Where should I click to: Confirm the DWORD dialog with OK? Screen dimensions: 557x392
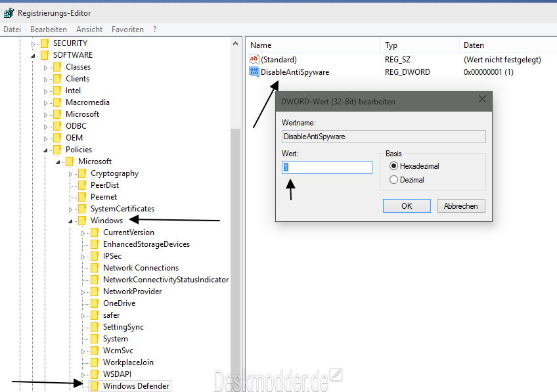click(x=407, y=206)
